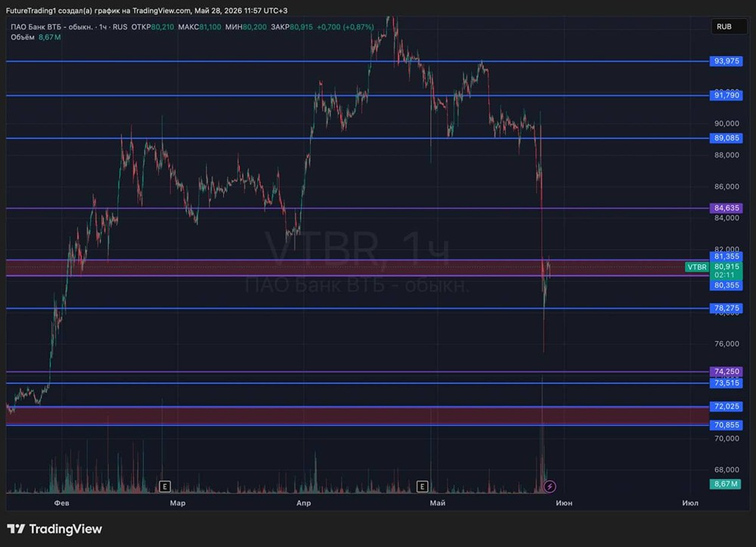
Task: Click the Июн label on time axis
Action: [564, 502]
